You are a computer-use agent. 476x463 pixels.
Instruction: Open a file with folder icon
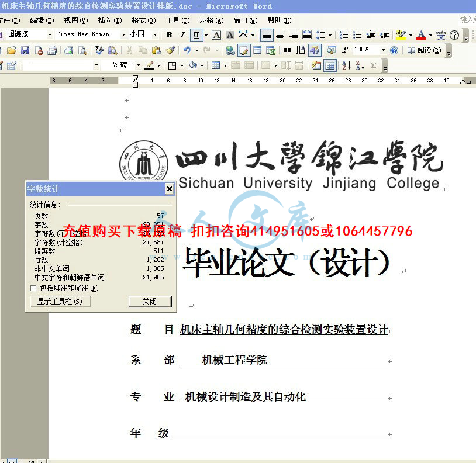click(x=12, y=50)
